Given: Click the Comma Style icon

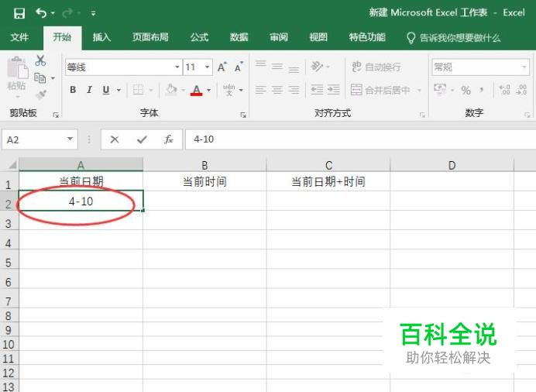Looking at the screenshot, I should [482, 90].
